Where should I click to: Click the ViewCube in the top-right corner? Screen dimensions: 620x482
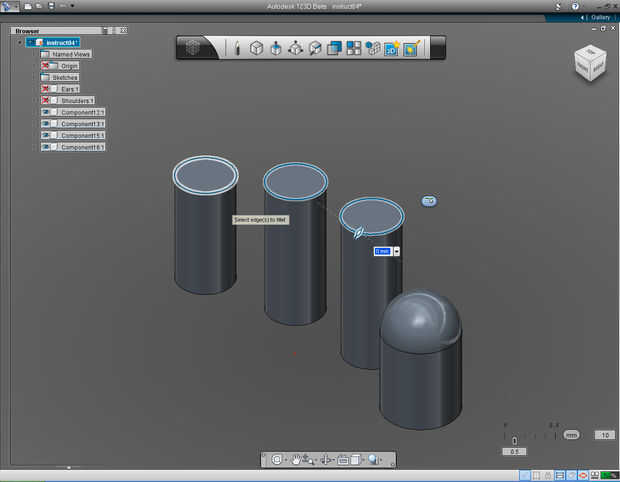coord(588,63)
